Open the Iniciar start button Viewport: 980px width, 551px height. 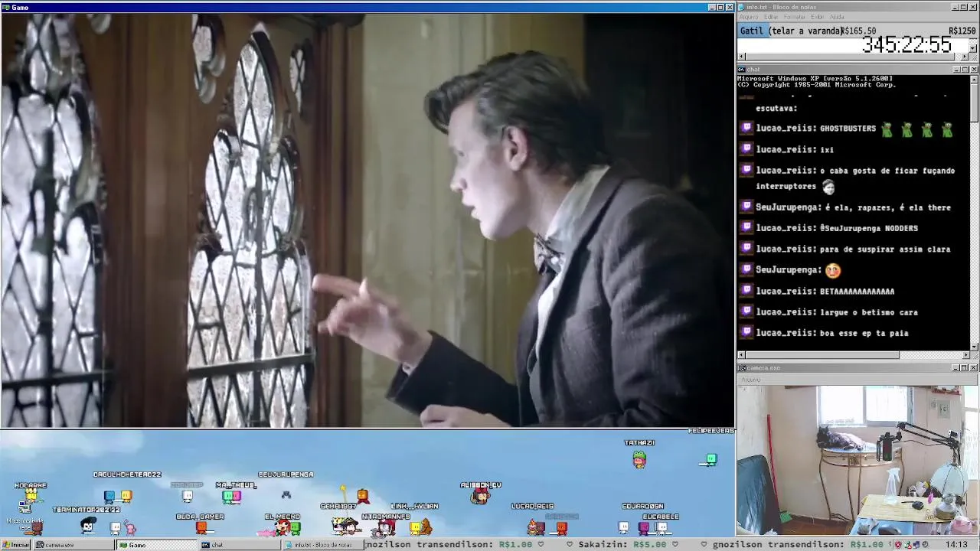click(16, 545)
